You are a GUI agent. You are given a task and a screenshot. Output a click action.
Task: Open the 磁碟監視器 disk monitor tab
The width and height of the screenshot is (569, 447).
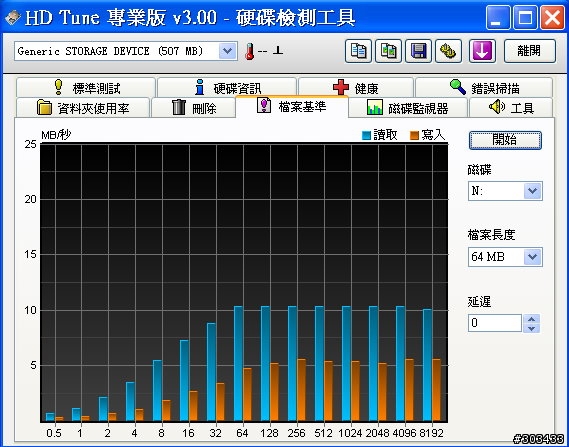408,108
